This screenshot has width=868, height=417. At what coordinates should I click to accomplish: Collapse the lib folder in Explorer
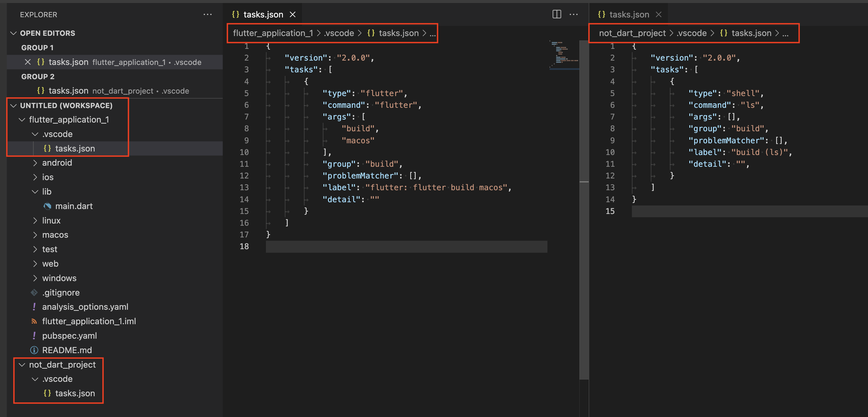click(35, 192)
